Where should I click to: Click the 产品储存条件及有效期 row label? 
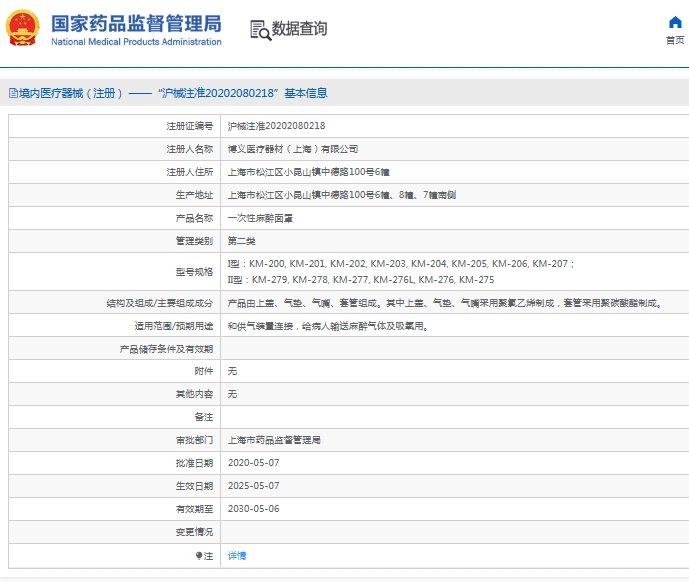pos(166,349)
